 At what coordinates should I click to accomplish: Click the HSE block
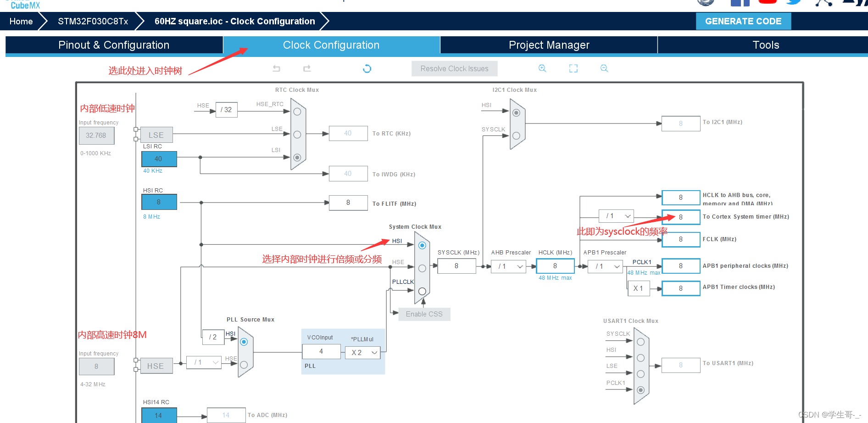156,366
